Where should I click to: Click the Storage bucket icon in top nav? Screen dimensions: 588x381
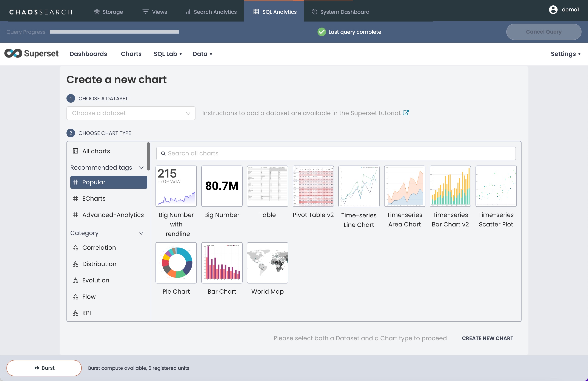97,12
